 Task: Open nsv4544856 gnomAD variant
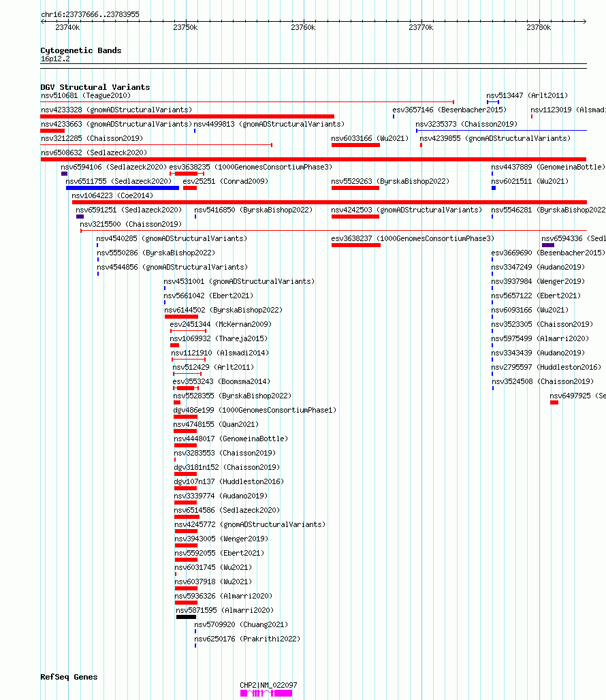173,267
